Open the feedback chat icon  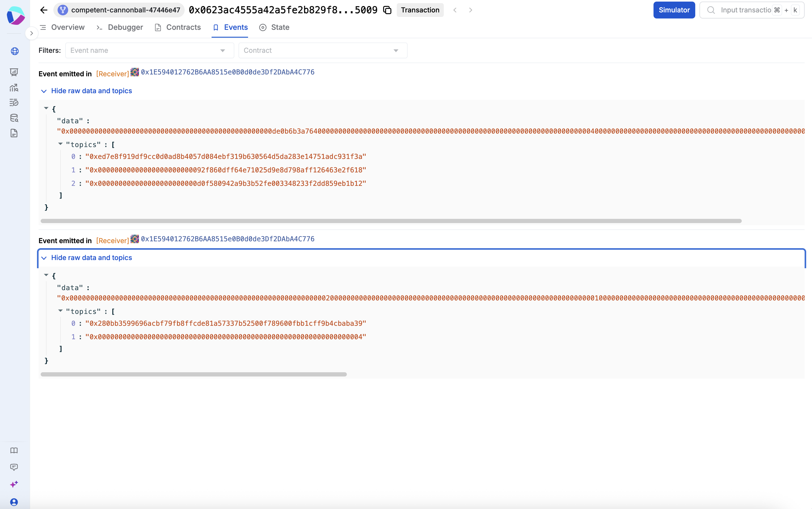tap(14, 467)
